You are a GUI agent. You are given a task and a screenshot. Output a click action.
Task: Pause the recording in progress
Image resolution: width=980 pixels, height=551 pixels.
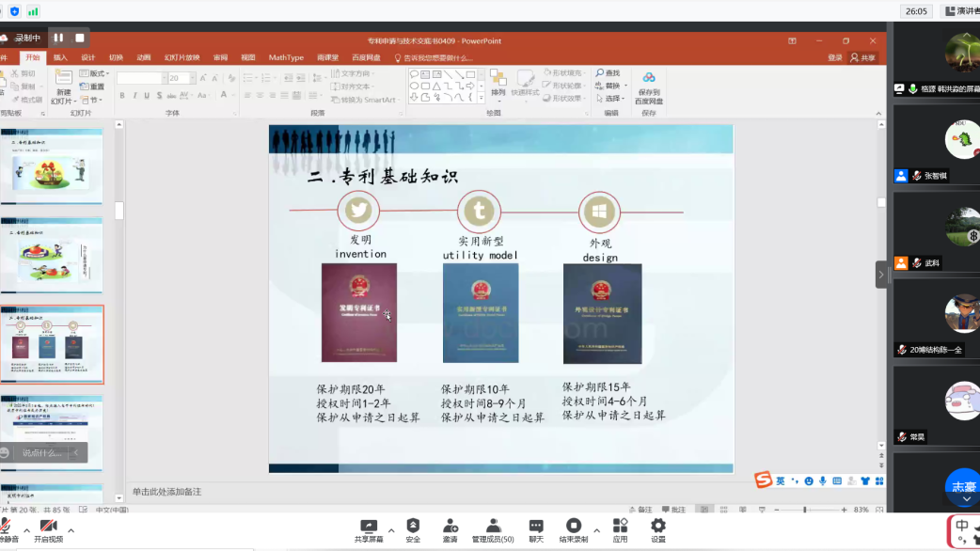(x=58, y=38)
